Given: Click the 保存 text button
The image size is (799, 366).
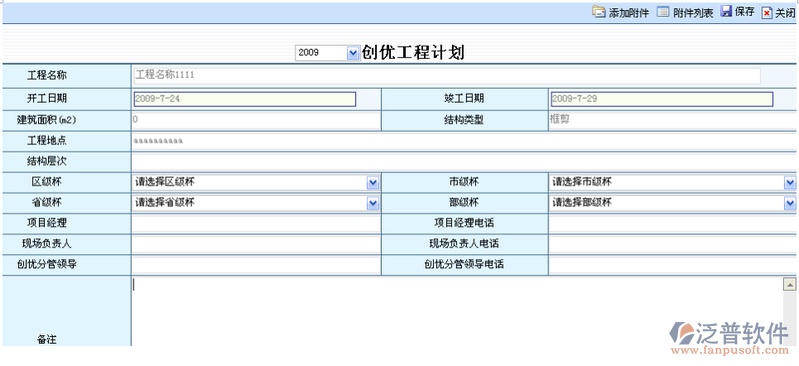Looking at the screenshot, I should coord(744,12).
